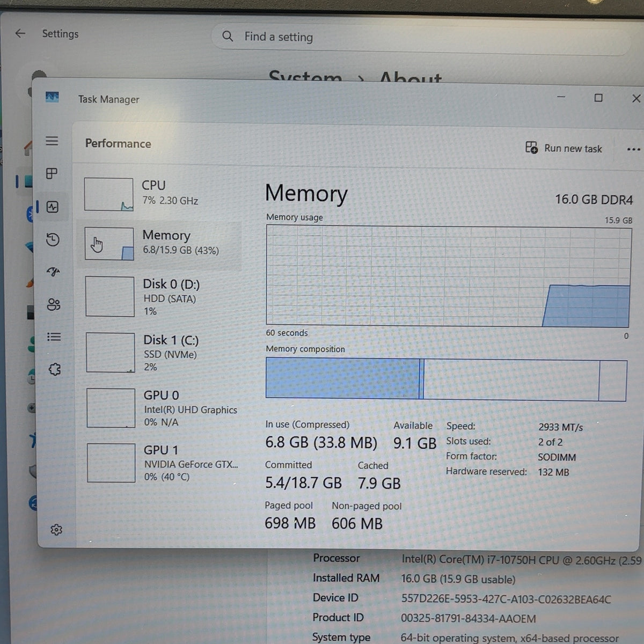
Task: Click the Performance page heading
Action: click(x=118, y=144)
